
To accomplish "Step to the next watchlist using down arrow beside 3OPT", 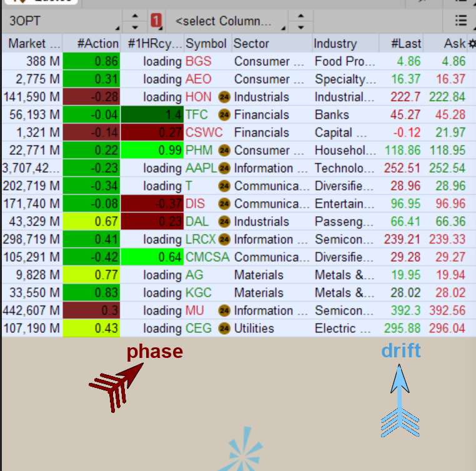I will (x=135, y=27).
